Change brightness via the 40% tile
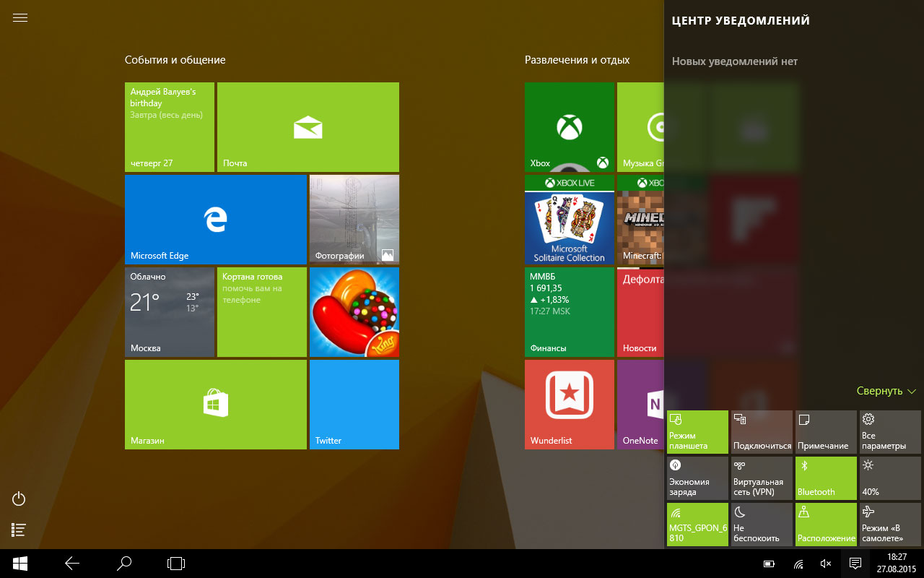 coord(890,478)
